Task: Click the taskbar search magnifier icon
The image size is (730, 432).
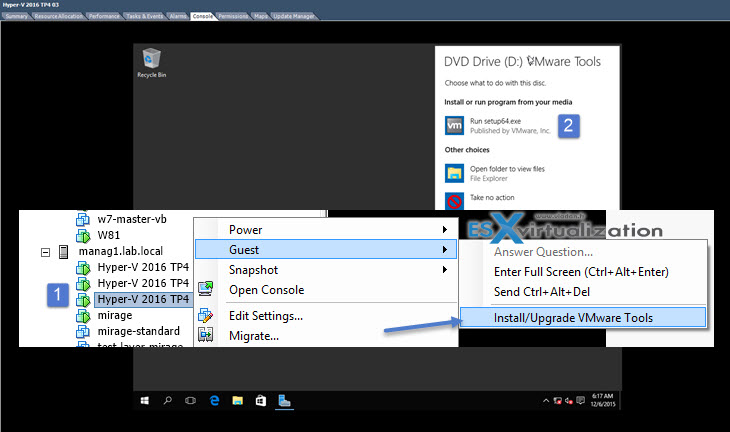Action: tap(168, 400)
